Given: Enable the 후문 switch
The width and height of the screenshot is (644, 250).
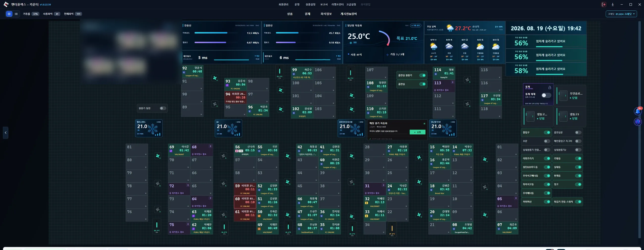Looking at the screenshot, I should (547, 141).
